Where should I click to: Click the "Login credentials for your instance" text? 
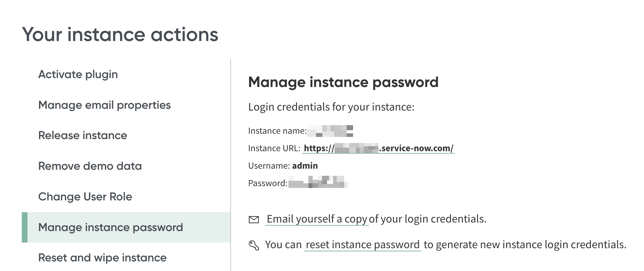click(331, 107)
